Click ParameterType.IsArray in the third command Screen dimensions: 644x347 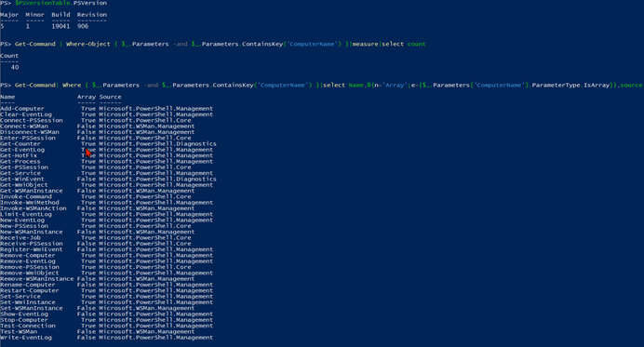(570, 85)
